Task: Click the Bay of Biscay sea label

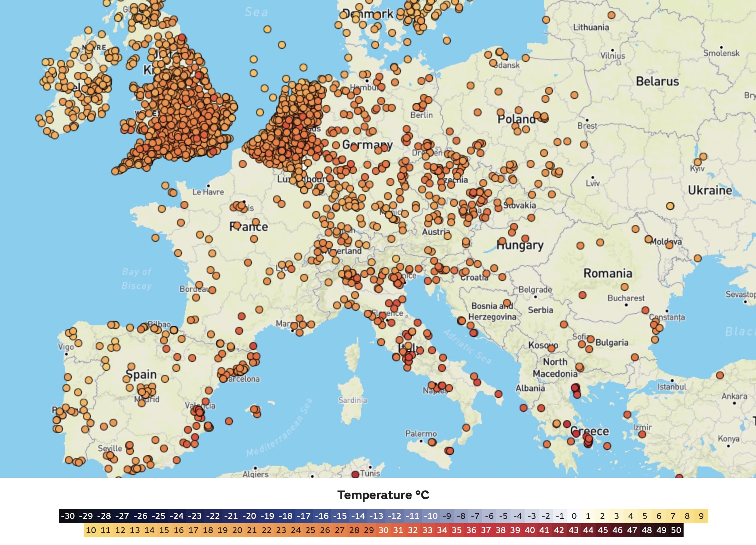Action: pyautogui.click(x=137, y=279)
